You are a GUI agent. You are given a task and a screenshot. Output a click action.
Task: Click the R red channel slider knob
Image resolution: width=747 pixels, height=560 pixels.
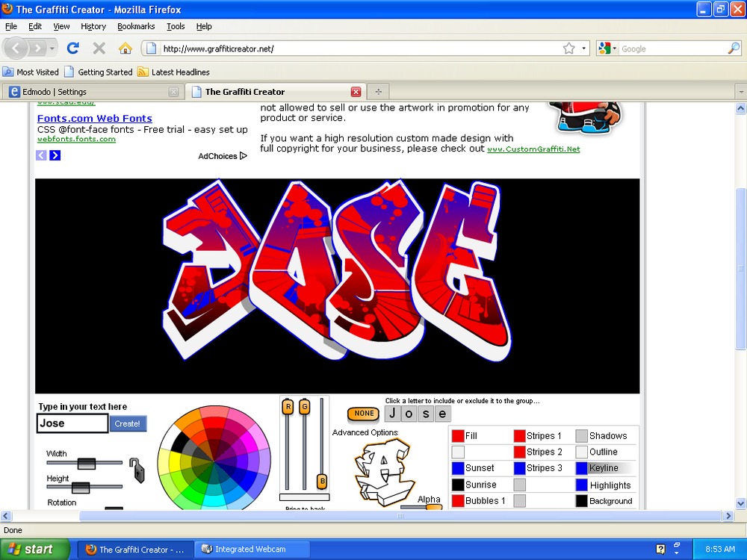pos(288,407)
